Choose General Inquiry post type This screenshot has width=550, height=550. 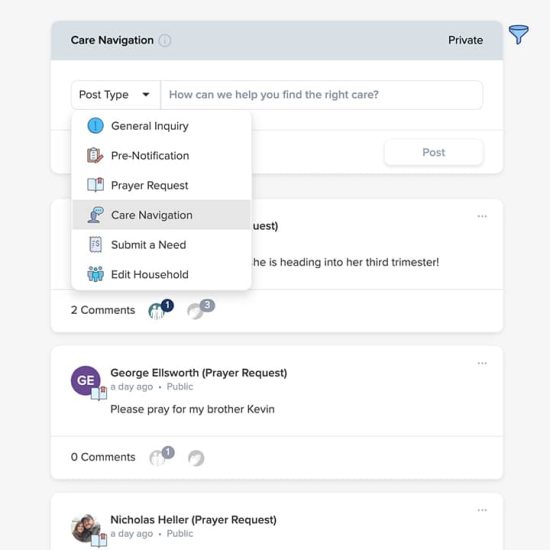coord(161,126)
